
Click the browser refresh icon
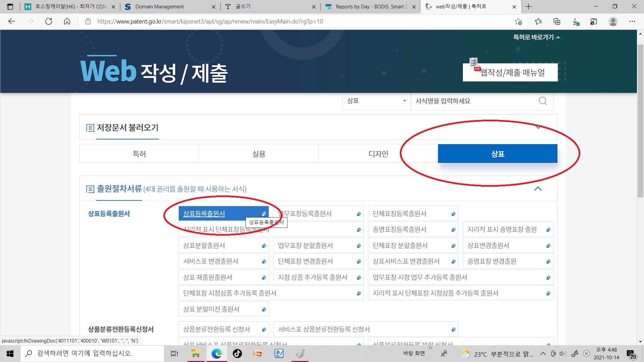coord(49,21)
